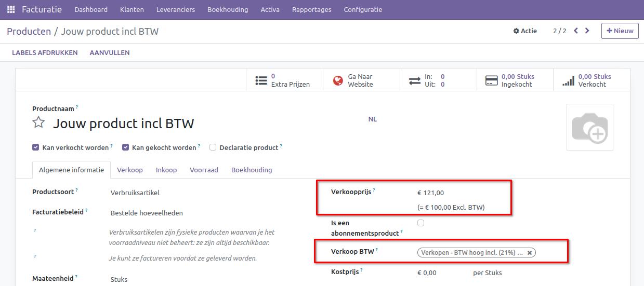The image size is (644, 286).
Task: Go to previous record arrow
Action: (x=576, y=31)
